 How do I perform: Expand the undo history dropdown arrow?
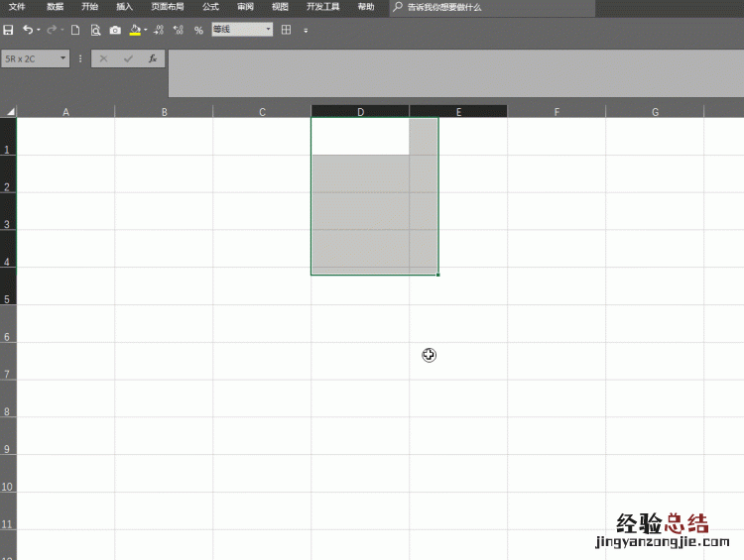coord(39,30)
